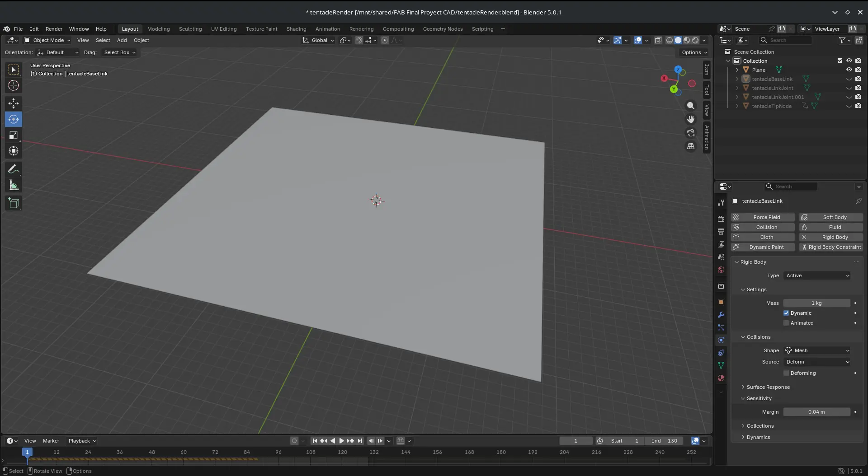The image size is (868, 476).
Task: Click the Rigid Body Constraint button
Action: pos(831,247)
